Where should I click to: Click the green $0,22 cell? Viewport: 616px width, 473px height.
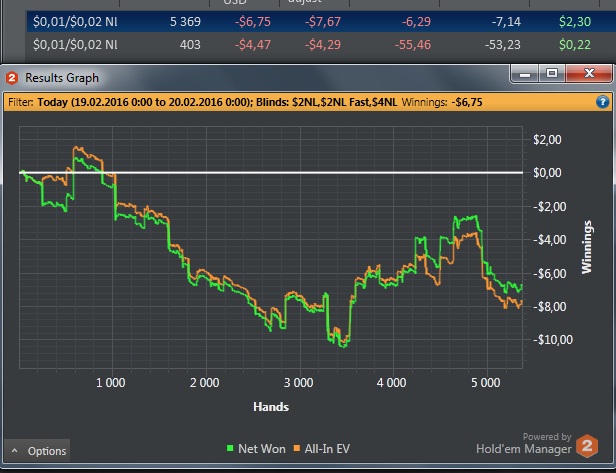click(575, 44)
